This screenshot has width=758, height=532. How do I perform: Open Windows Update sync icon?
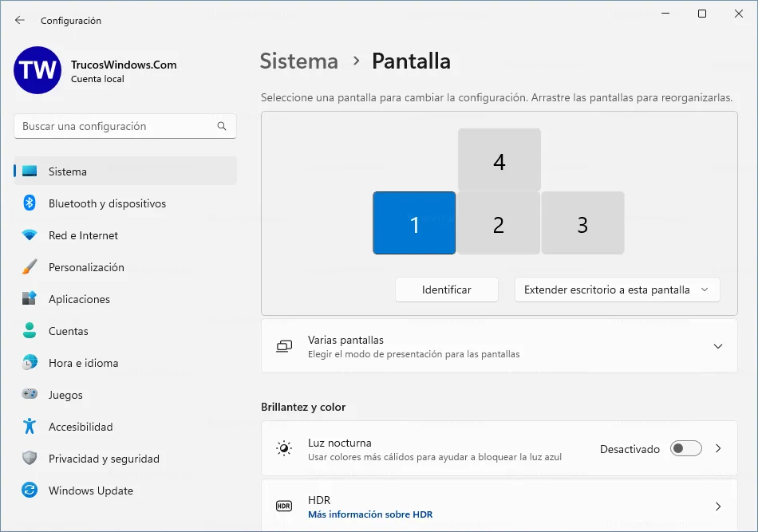[x=30, y=490]
